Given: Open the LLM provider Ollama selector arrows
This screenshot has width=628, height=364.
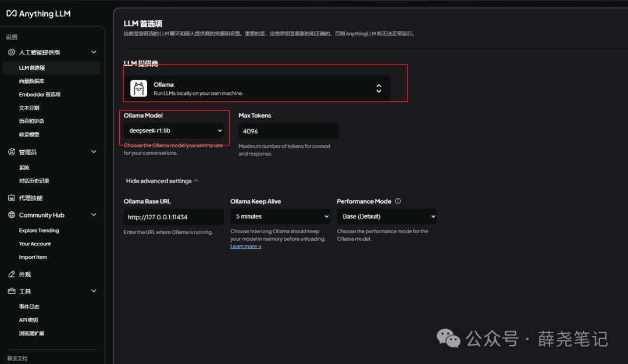Looking at the screenshot, I should coord(379,88).
